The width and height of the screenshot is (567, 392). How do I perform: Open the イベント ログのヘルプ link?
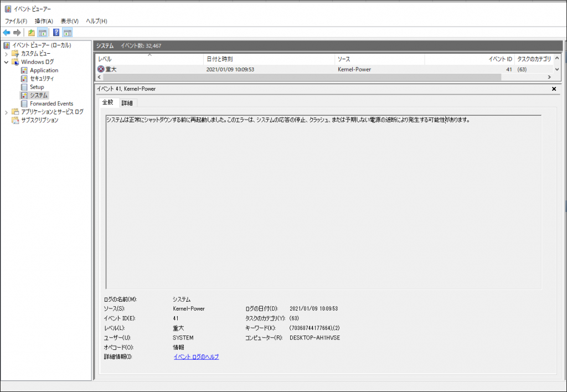click(196, 357)
